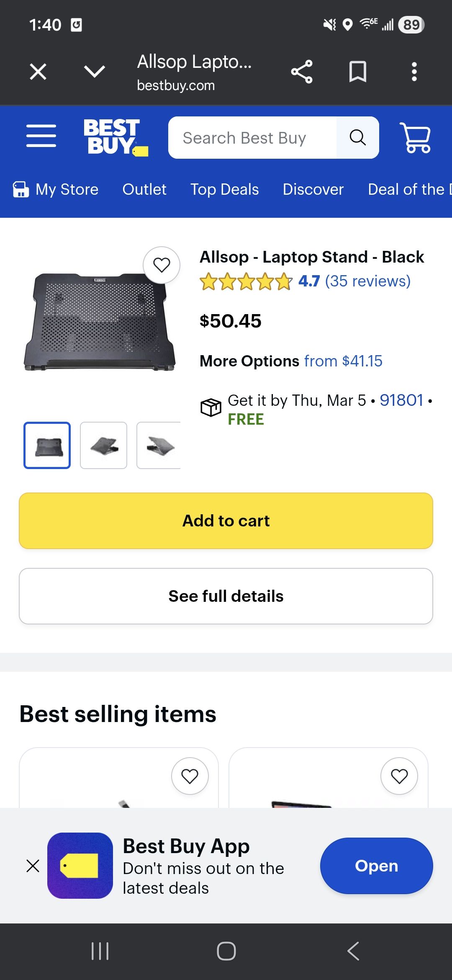
Task: Tap the Best Buy logo
Action: coord(115,137)
